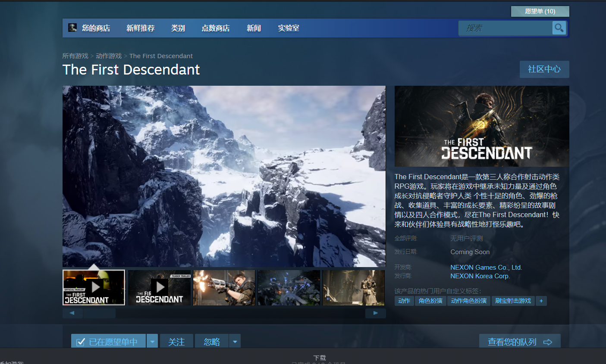Click the 无用户评测 reviews text
Viewport: 606px width, 364px height.
coord(467,238)
